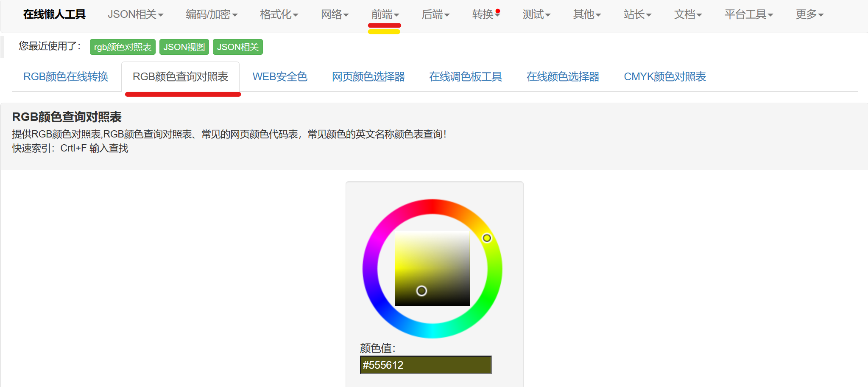Click the 快速索引 Crtl+F hint text

70,148
